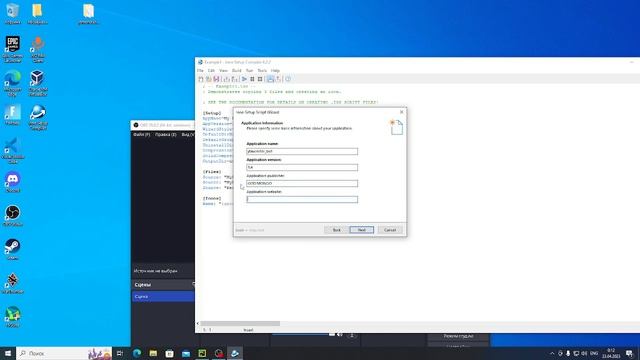Click the Inno Setup taskbar icon

pyautogui.click(x=235, y=353)
